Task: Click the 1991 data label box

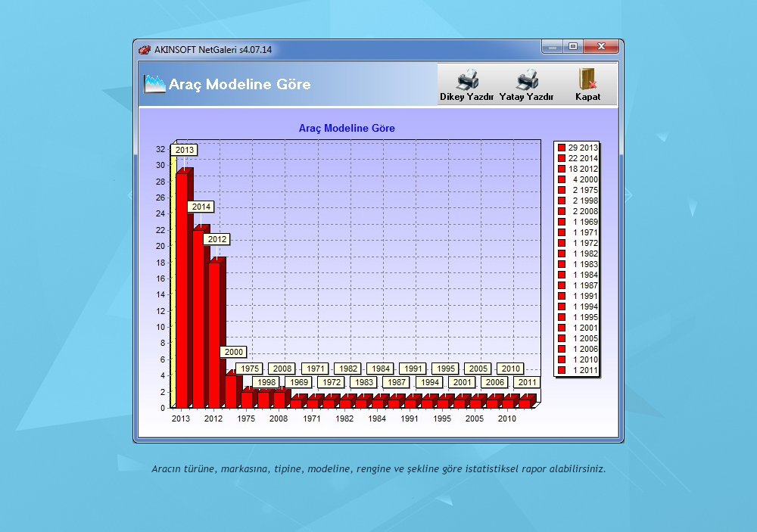Action: [413, 369]
